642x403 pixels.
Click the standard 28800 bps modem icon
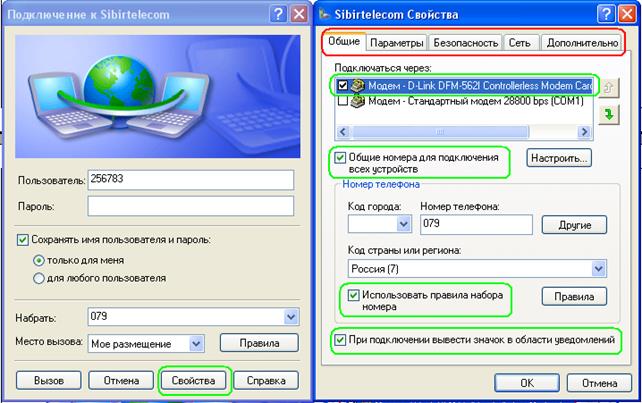[357, 101]
